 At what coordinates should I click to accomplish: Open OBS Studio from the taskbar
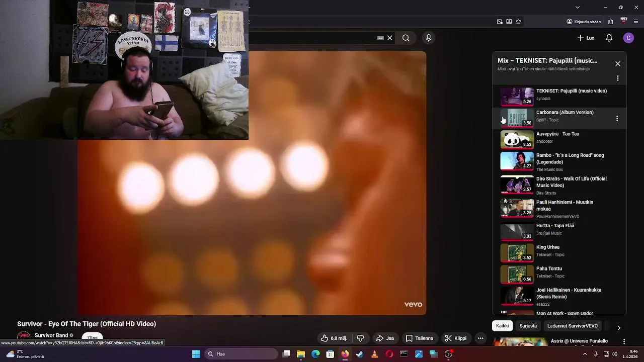[448, 354]
